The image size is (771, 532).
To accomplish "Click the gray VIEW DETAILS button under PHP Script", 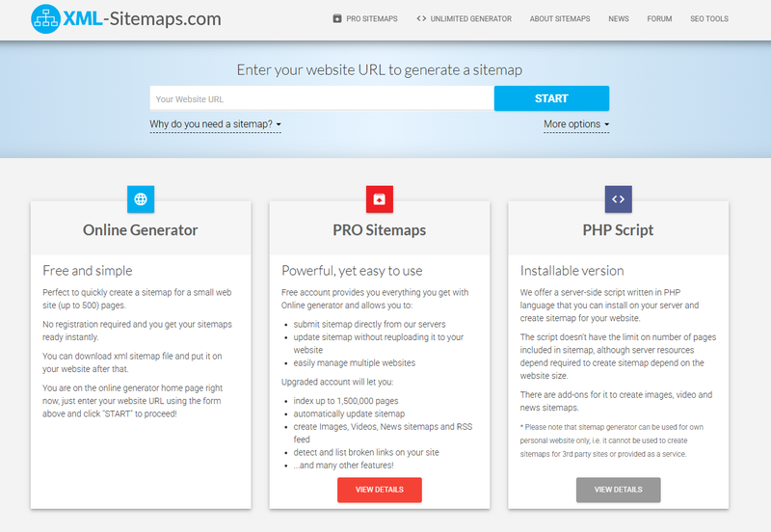I will [x=618, y=490].
